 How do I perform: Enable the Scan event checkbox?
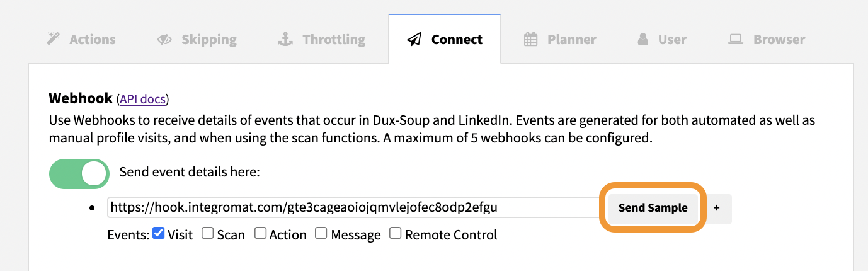tap(207, 234)
